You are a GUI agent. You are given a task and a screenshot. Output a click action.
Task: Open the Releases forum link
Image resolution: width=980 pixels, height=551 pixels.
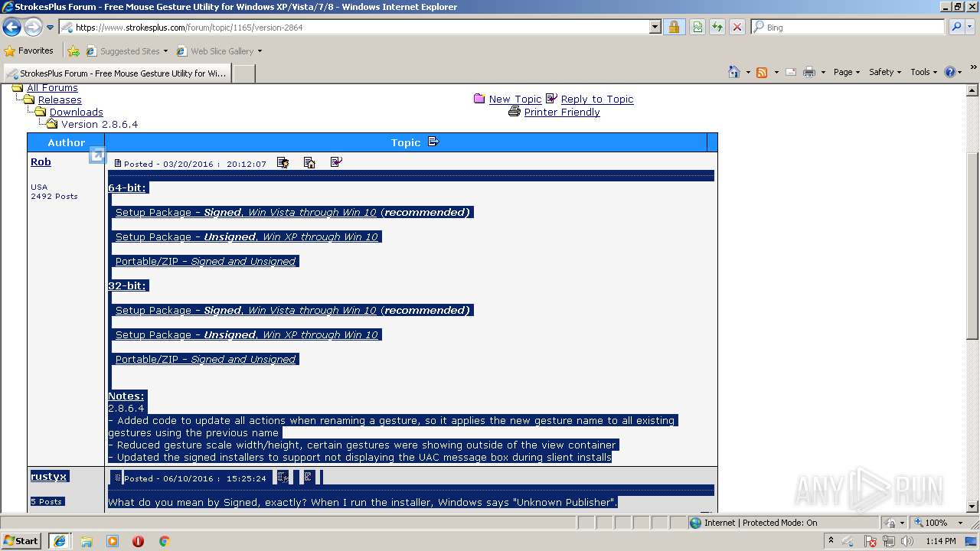point(60,100)
